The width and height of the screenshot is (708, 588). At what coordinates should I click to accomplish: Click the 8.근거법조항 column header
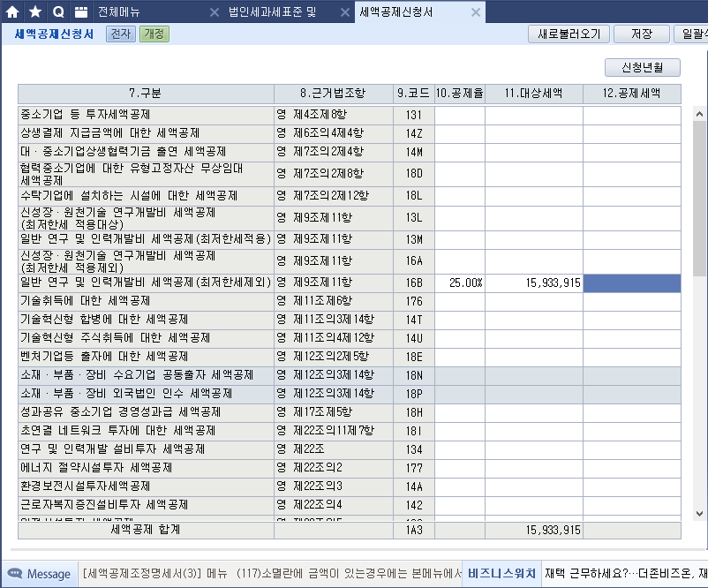[x=333, y=94]
